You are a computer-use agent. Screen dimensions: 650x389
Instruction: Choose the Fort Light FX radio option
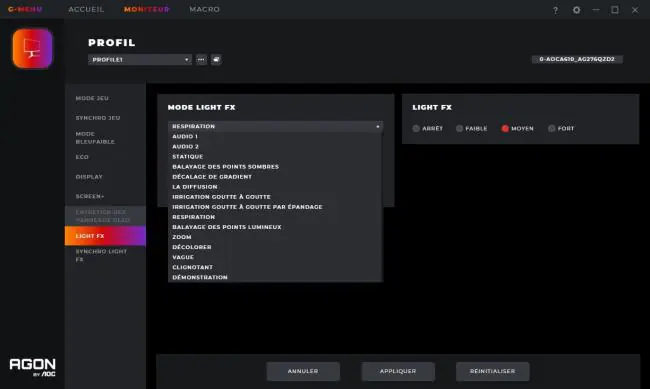[561, 129]
